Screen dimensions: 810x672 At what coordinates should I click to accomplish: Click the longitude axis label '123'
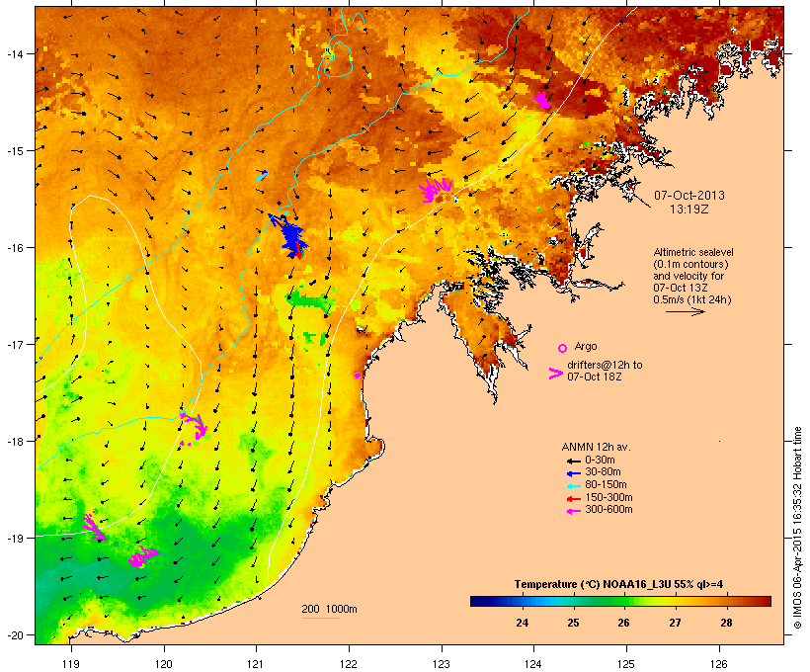[x=442, y=664]
